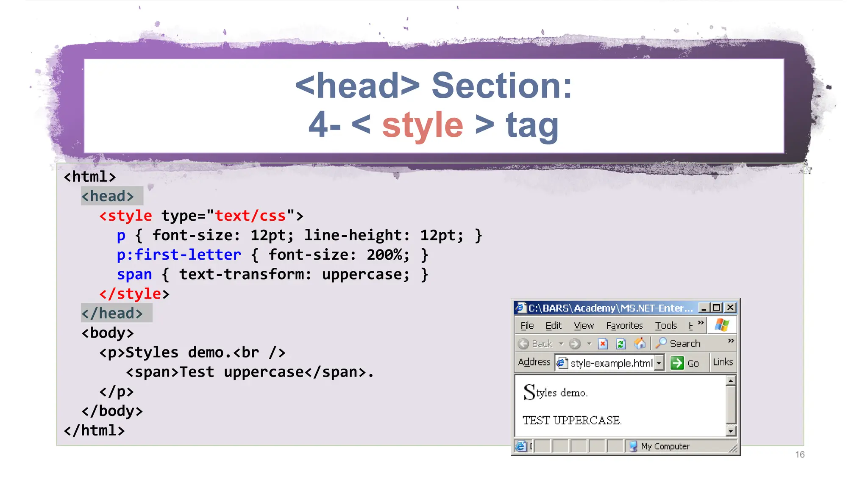Click the Links toolbar label
The image size is (868, 488).
[723, 362]
